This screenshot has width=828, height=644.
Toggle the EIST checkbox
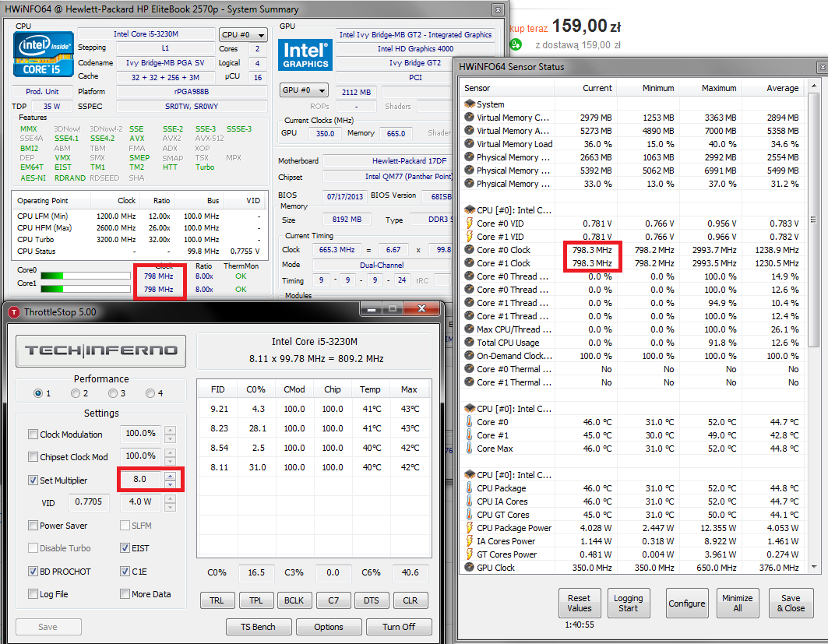(125, 548)
